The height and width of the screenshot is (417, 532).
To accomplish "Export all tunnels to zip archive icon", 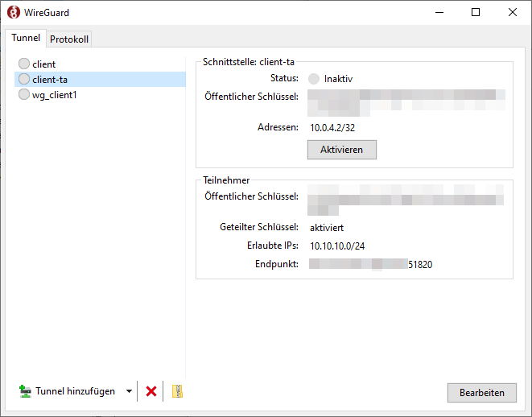I will coord(178,392).
